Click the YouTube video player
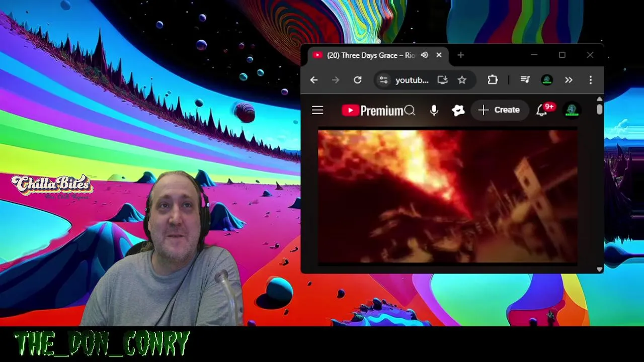Image resolution: width=644 pixels, height=362 pixels. pyautogui.click(x=448, y=196)
